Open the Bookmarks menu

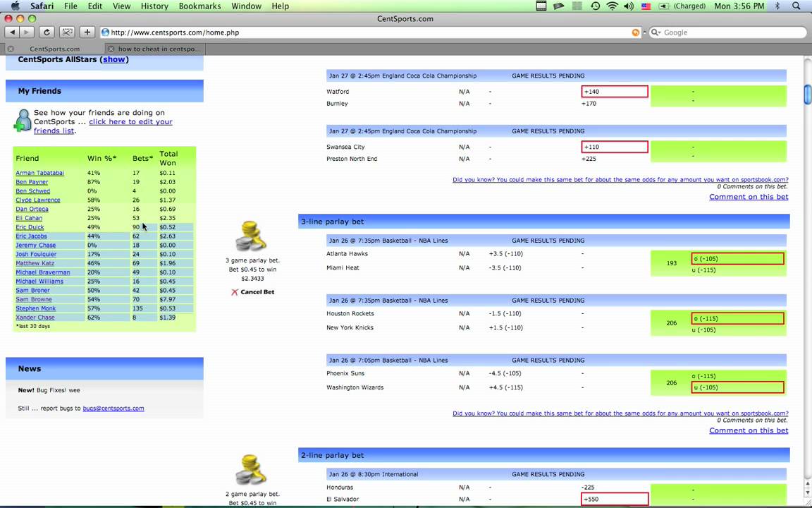pyautogui.click(x=199, y=6)
